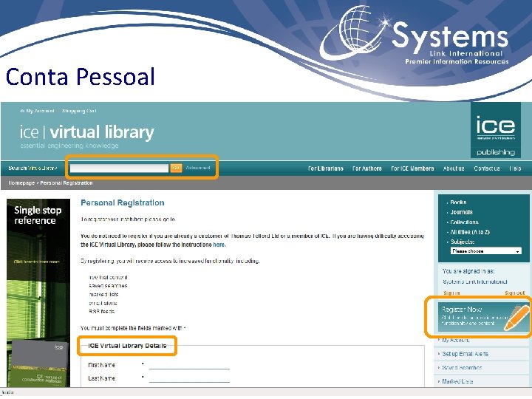Viewport: 532px width, 399px height.
Task: Open Set up Email Alerts link
Action: pyautogui.click(x=465, y=354)
